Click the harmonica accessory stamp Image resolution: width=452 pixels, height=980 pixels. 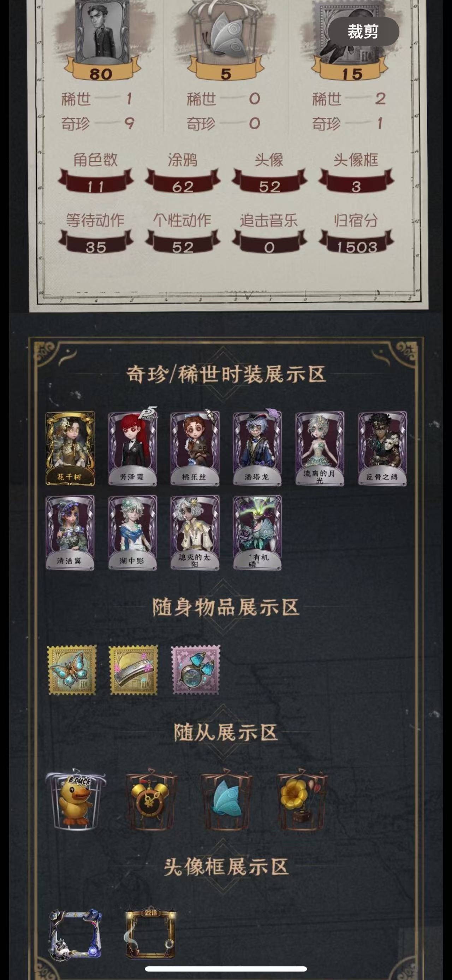(133, 669)
